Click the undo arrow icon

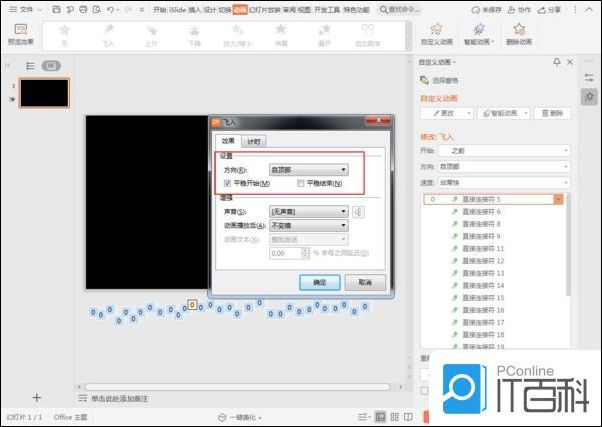click(x=111, y=10)
